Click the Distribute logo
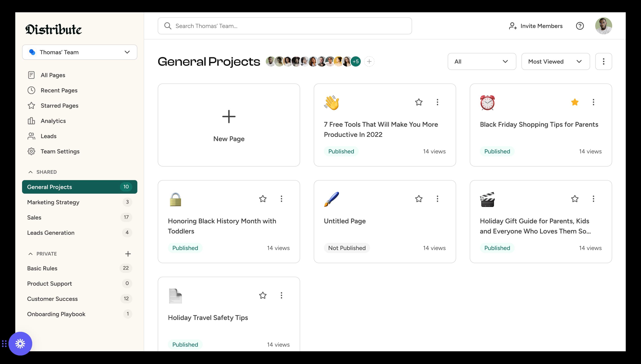641x364 pixels. pyautogui.click(x=53, y=29)
